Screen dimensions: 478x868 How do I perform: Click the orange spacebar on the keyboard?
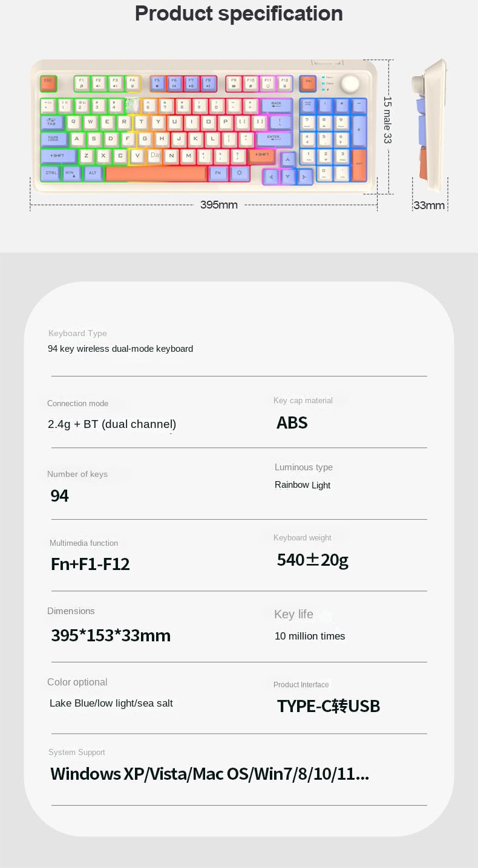pos(156,173)
